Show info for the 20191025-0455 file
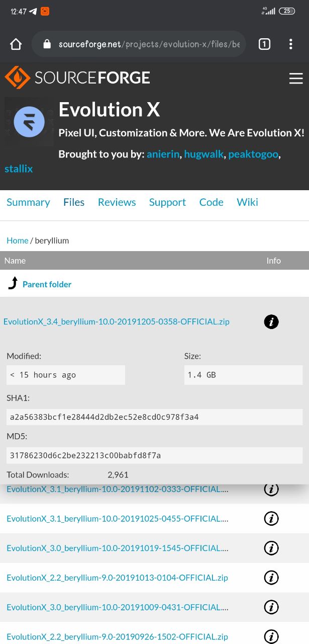 click(271, 518)
